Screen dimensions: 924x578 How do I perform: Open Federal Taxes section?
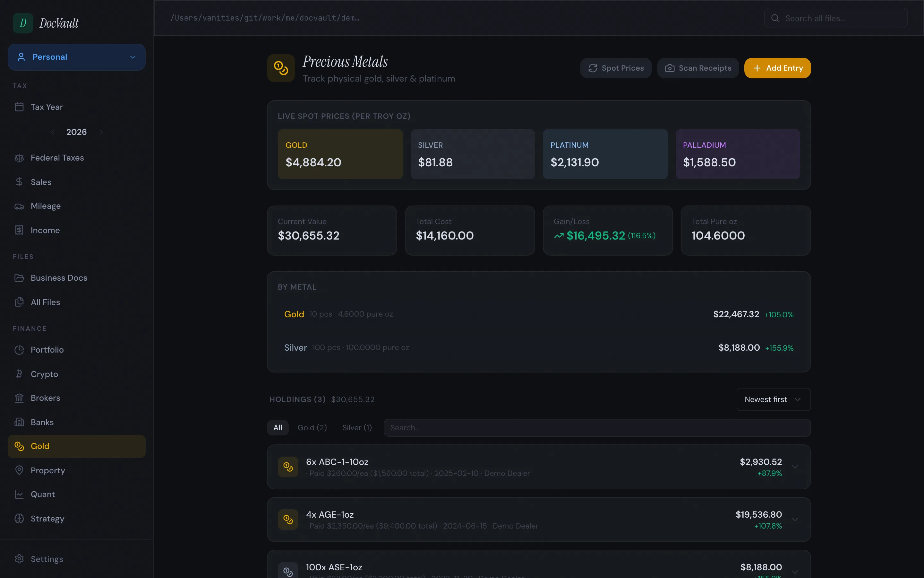tap(76, 157)
